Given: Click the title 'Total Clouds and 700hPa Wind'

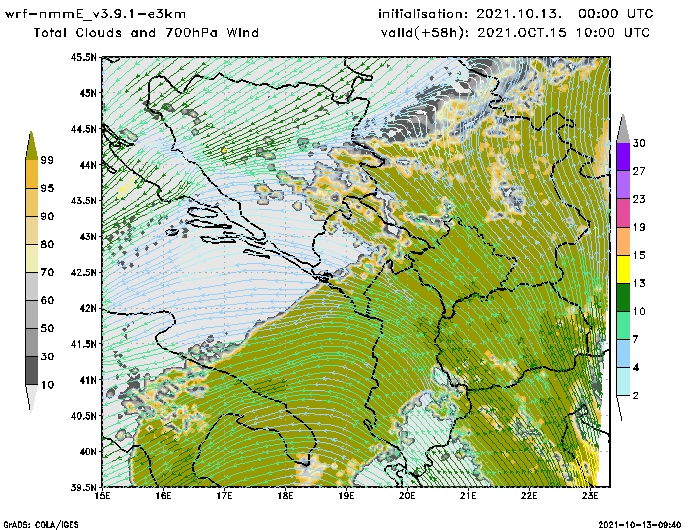Looking at the screenshot, I should pyautogui.click(x=146, y=33).
